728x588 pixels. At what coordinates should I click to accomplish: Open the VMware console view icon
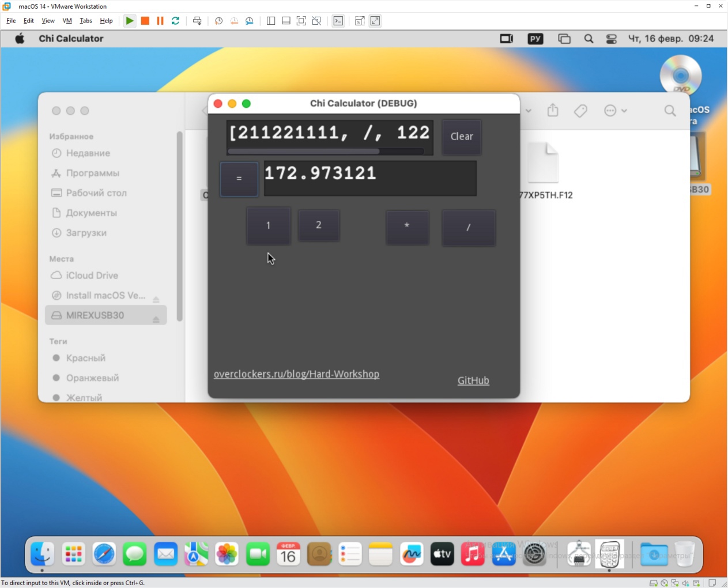338,21
